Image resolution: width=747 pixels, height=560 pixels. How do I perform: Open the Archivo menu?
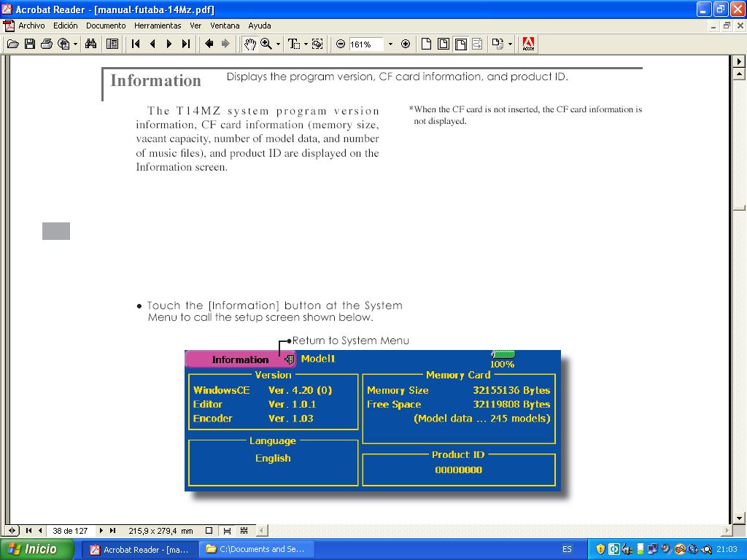click(31, 26)
